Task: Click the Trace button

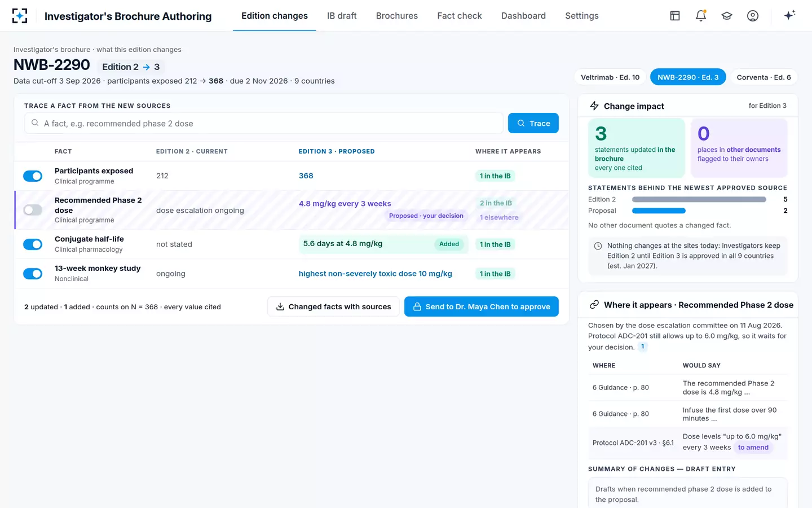Action: tap(533, 123)
